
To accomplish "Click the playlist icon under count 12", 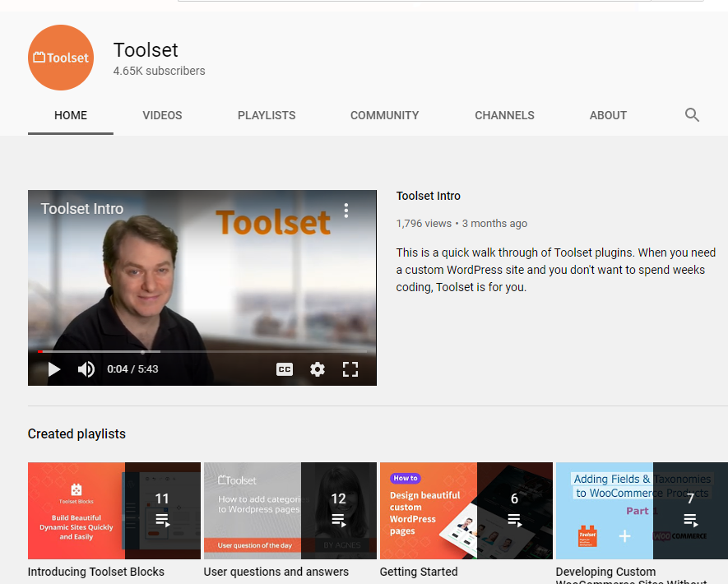I will point(339,520).
